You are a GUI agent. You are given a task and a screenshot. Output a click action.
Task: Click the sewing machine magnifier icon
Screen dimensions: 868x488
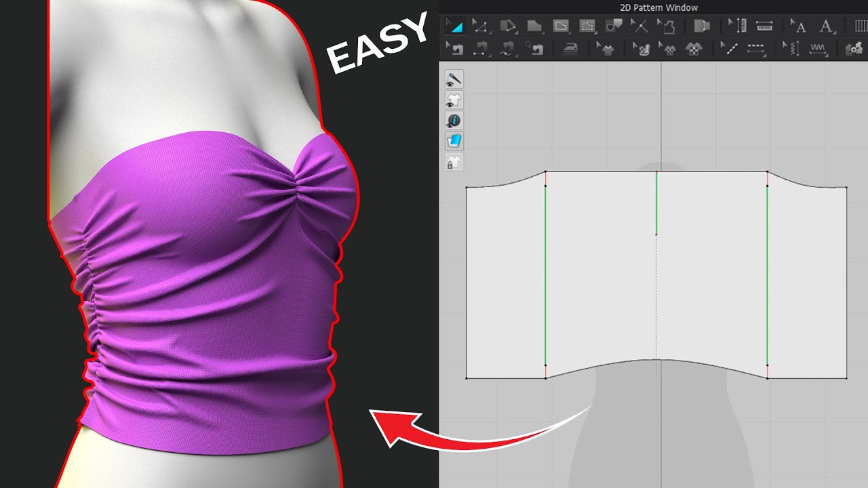[x=534, y=48]
